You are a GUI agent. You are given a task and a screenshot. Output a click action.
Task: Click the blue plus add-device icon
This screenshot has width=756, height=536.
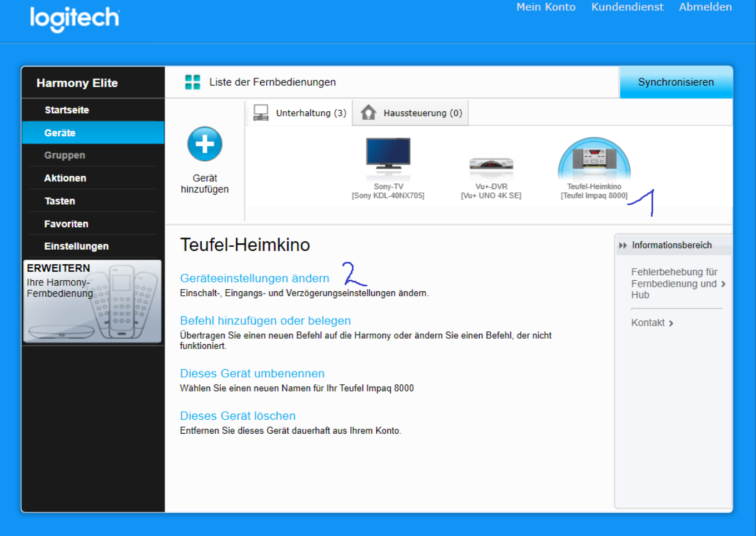(205, 144)
